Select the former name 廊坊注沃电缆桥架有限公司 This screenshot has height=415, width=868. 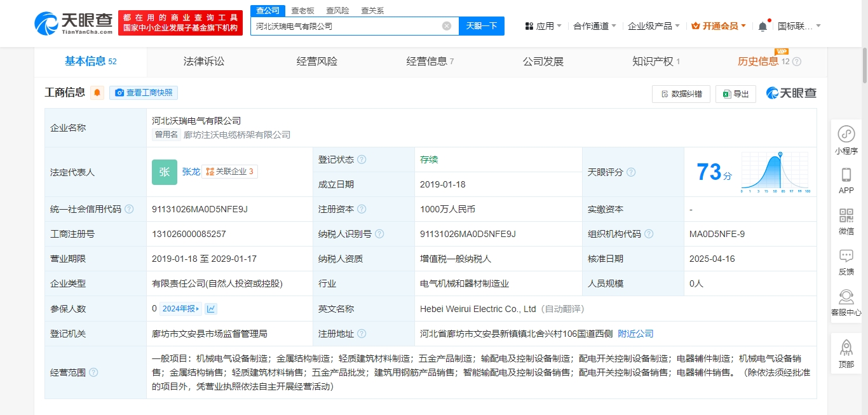[237, 135]
